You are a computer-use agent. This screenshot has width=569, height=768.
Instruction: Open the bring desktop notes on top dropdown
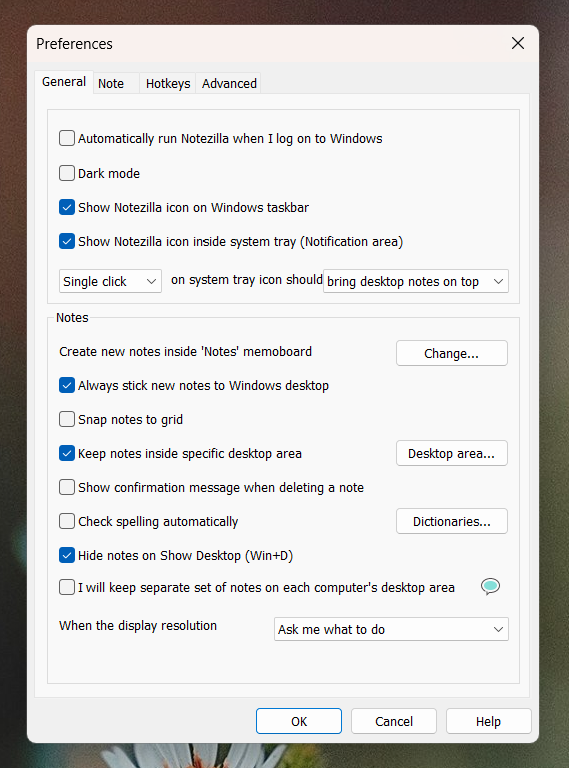click(416, 281)
